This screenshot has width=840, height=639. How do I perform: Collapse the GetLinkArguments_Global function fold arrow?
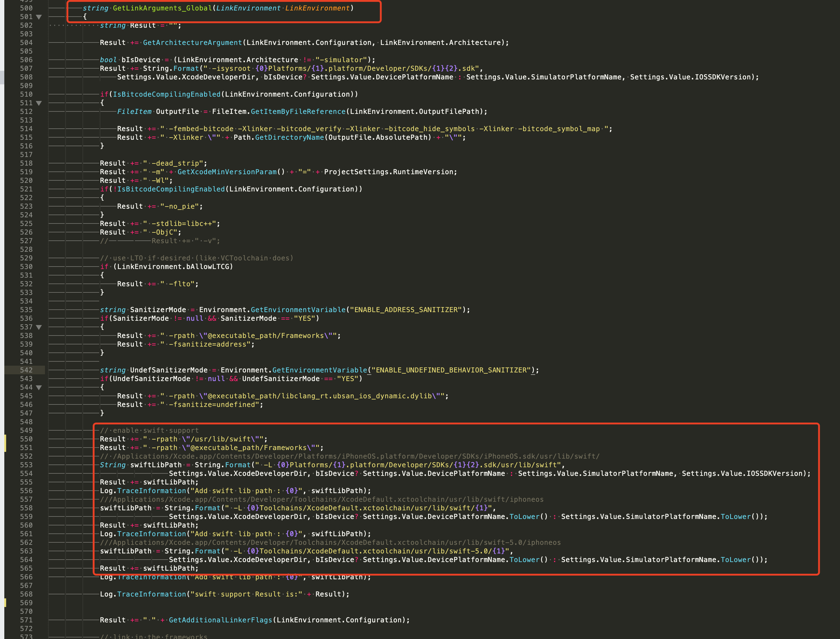tap(38, 17)
